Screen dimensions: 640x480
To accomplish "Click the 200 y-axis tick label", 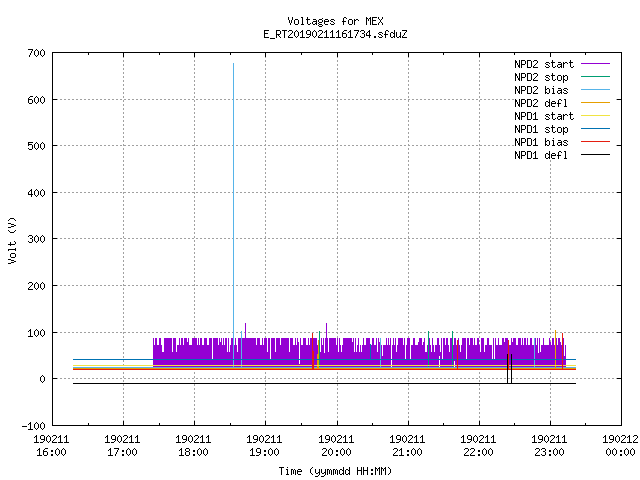I will (36, 286).
